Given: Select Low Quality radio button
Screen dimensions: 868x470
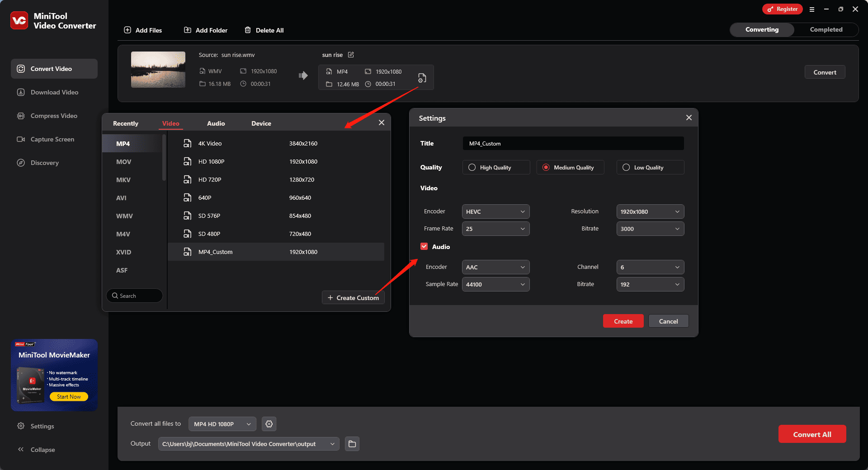Looking at the screenshot, I should (626, 167).
